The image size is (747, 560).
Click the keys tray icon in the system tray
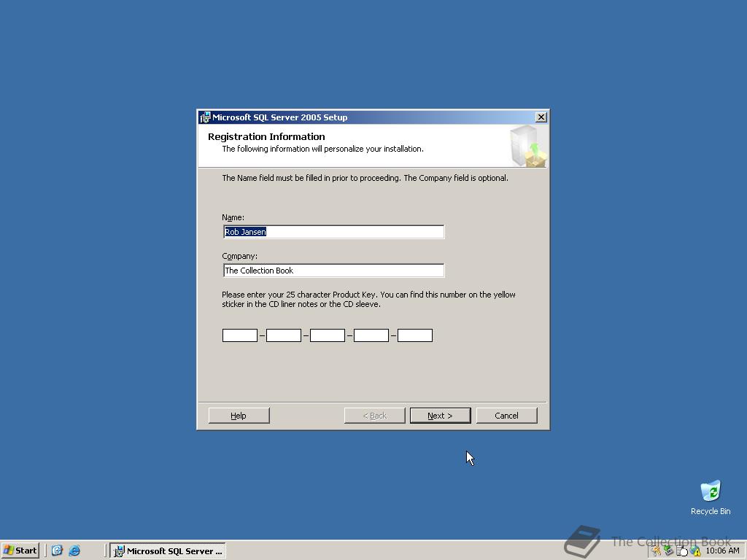click(x=656, y=551)
